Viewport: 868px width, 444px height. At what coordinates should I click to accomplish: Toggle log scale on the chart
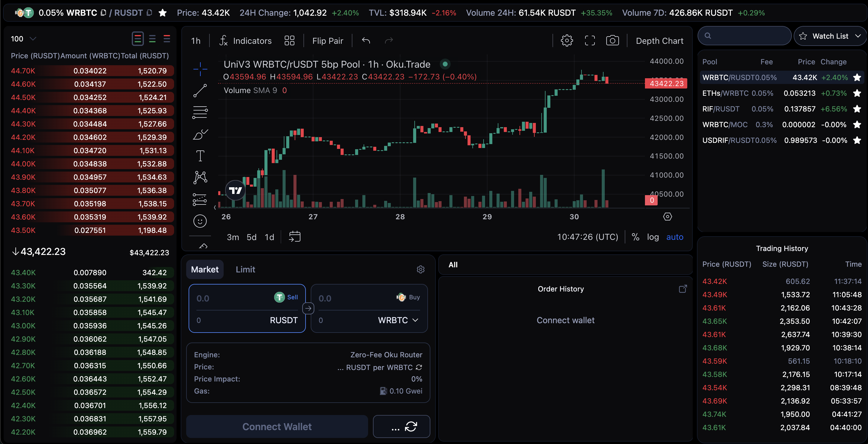(x=653, y=237)
